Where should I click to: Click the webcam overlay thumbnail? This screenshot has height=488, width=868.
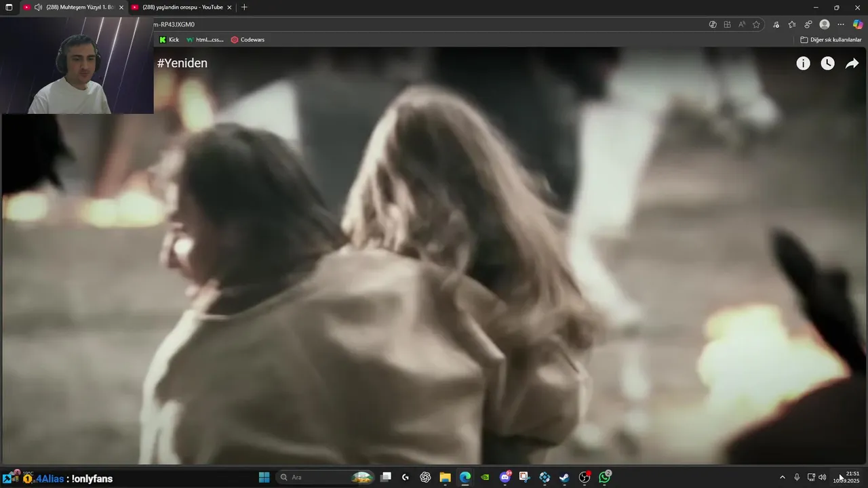(x=77, y=64)
